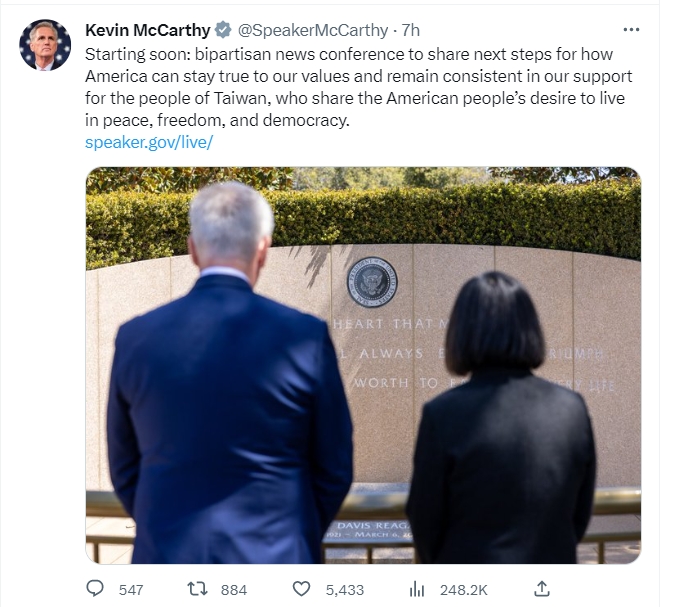Click the share upload icon
The height and width of the screenshot is (607, 687).
(x=542, y=589)
